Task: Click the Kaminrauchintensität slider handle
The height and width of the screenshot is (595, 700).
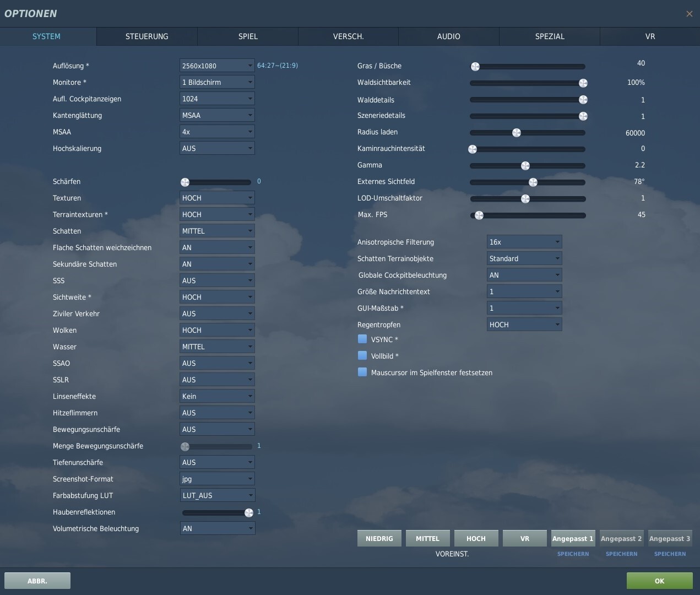Action: pos(473,149)
